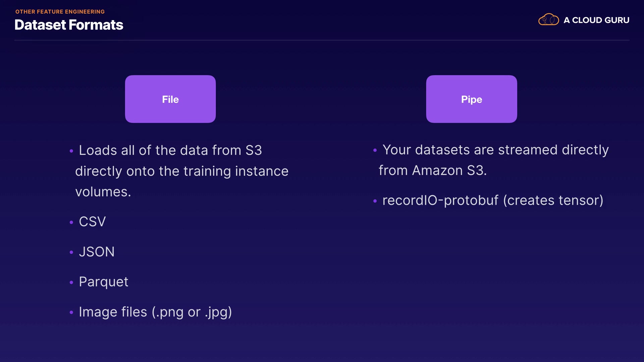This screenshot has width=644, height=362.
Task: Click the bullet dot before "Loads all"
Action: [71, 151]
